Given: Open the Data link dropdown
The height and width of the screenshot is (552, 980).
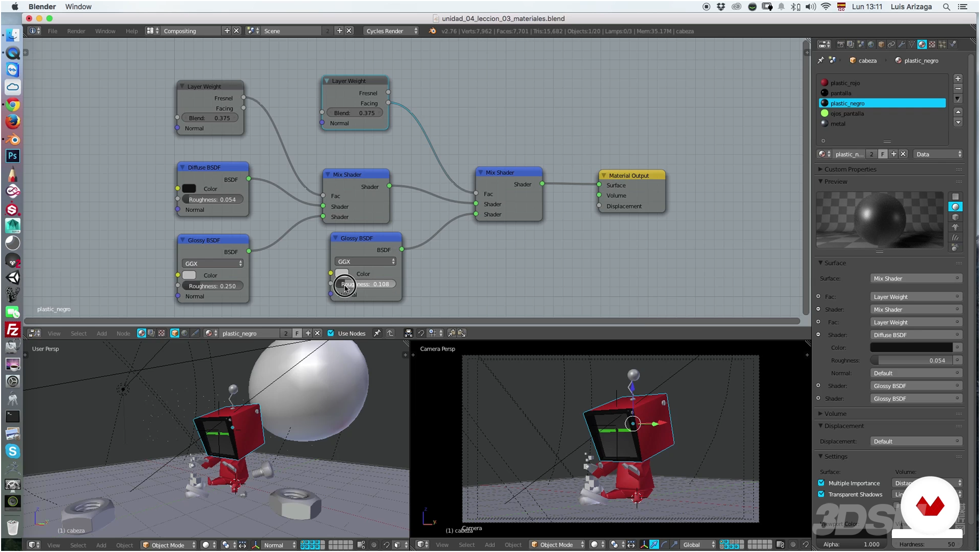Looking at the screenshot, I should tap(938, 154).
